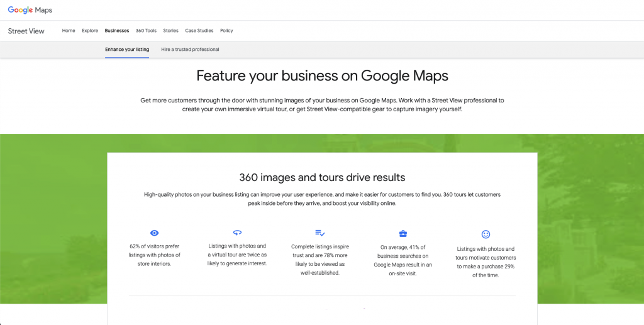The height and width of the screenshot is (325, 644).
Task: Navigate to Stories
Action: tap(170, 31)
